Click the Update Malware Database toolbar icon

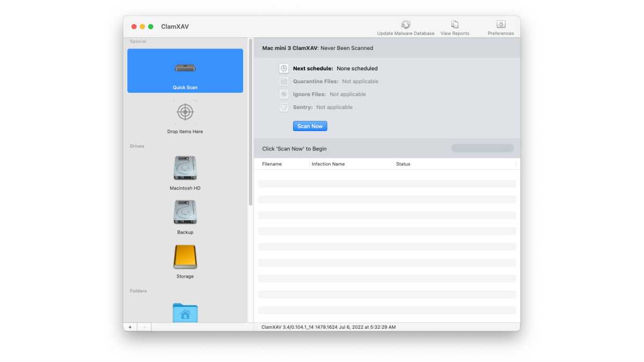406,24
